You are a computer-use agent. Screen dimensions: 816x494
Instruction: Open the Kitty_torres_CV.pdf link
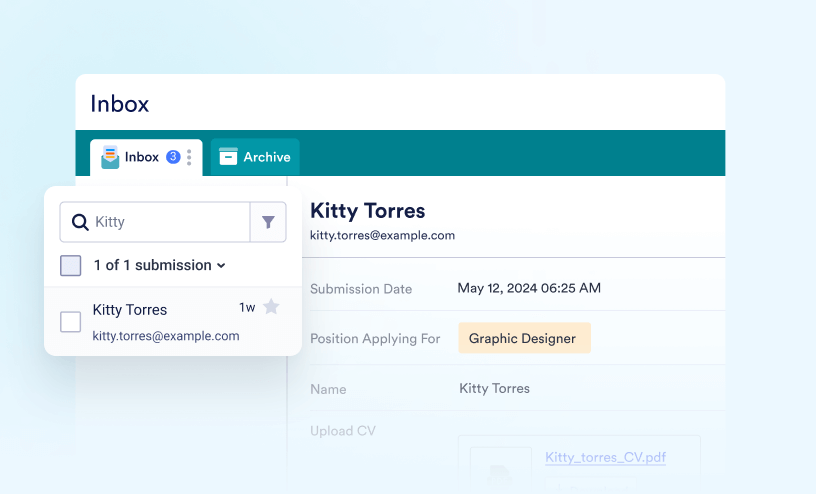coord(605,458)
